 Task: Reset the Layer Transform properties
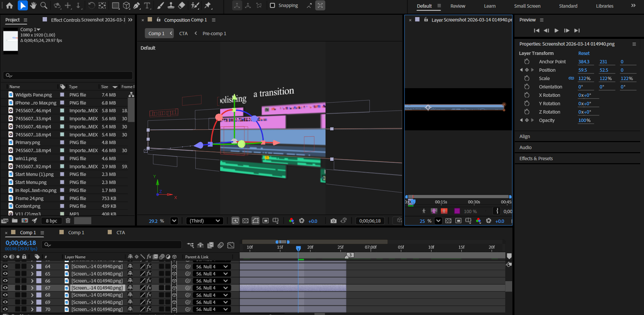(584, 53)
